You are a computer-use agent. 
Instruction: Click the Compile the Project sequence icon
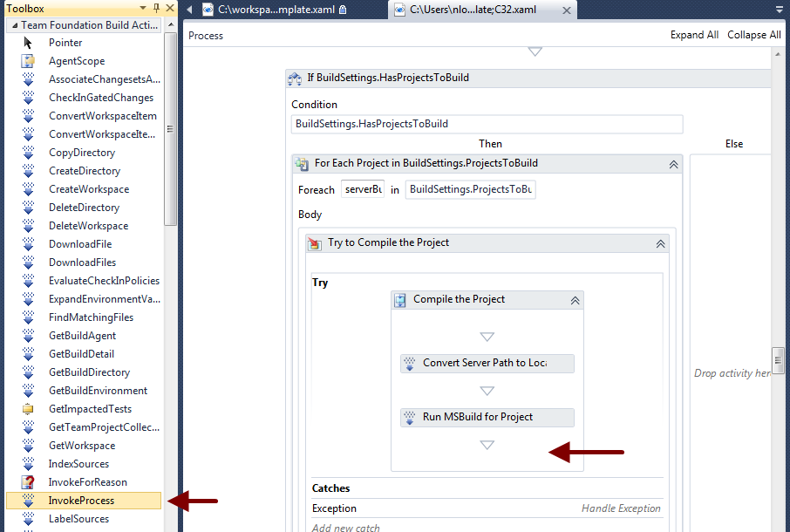(400, 300)
